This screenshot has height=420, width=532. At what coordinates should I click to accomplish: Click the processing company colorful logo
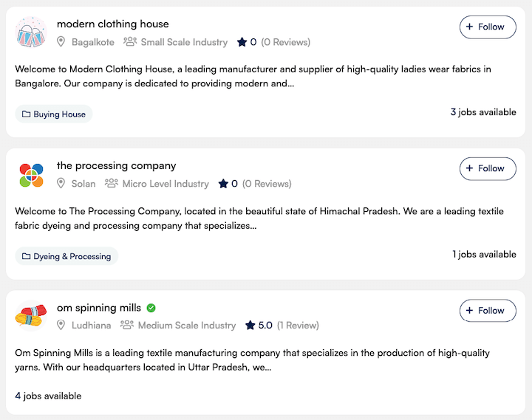(31, 175)
